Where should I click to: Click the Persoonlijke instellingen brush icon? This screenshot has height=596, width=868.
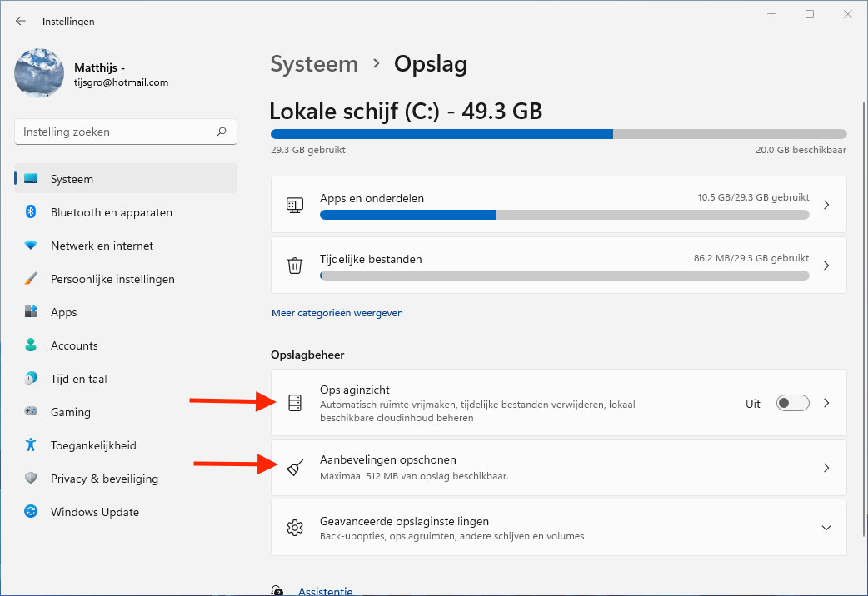(x=31, y=279)
